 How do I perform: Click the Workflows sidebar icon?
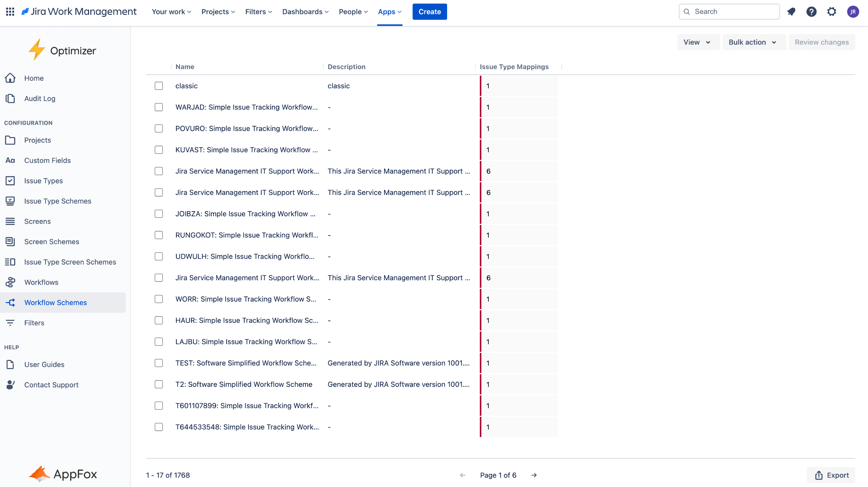click(x=10, y=282)
